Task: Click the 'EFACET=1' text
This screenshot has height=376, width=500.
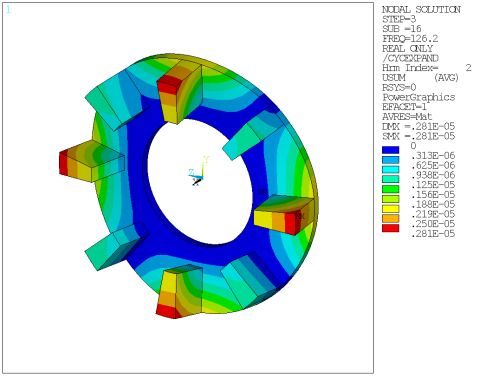Action: coord(404,107)
